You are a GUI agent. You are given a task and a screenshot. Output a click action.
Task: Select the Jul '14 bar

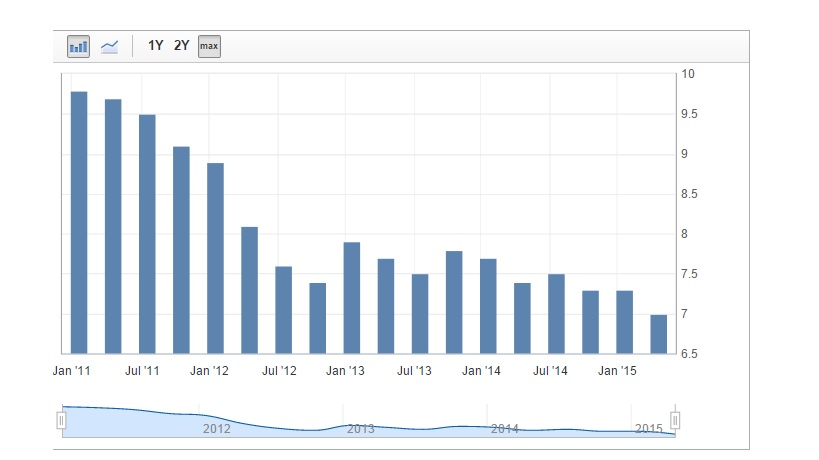(x=556, y=314)
